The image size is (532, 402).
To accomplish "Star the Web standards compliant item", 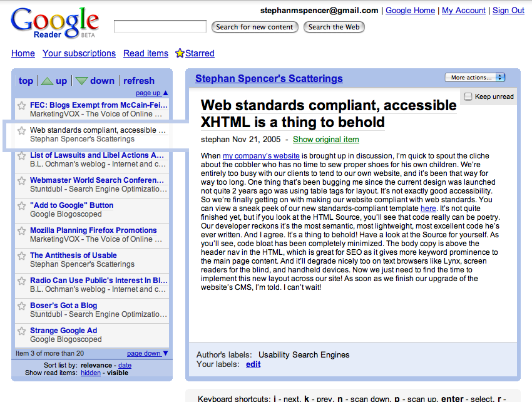I will click(22, 130).
